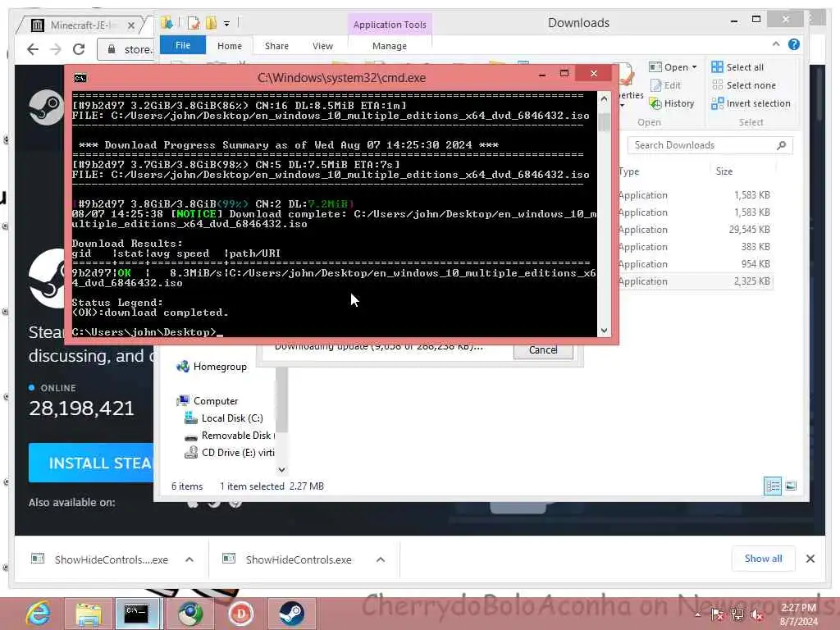Open the Manage ribbon tab

tap(390, 46)
